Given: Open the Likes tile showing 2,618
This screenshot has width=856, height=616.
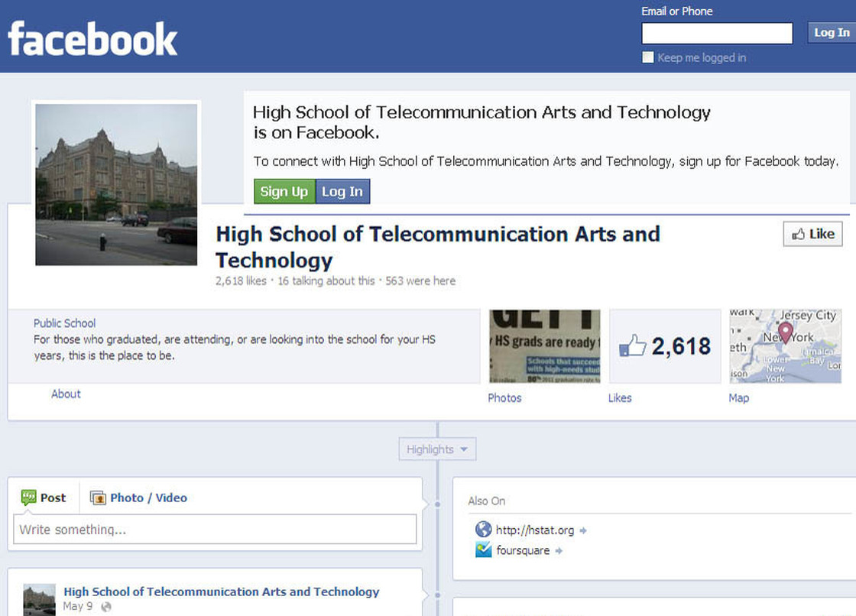Looking at the screenshot, I should [x=665, y=346].
